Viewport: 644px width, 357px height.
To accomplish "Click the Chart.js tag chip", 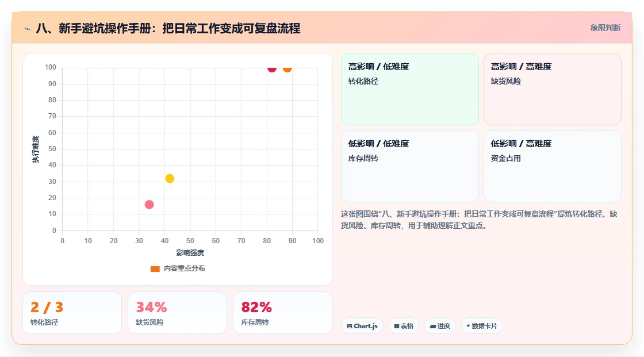I will point(362,326).
